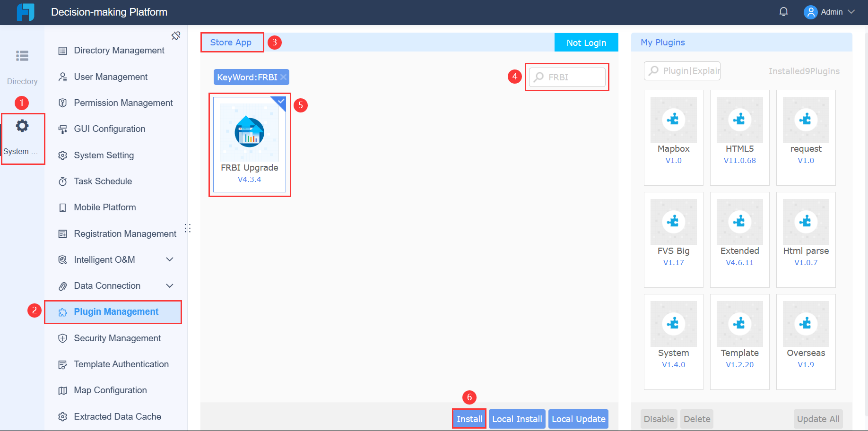Toggle the FRBI Upgrade plugin selection checkmark
Image resolution: width=868 pixels, height=431 pixels.
coord(280,102)
